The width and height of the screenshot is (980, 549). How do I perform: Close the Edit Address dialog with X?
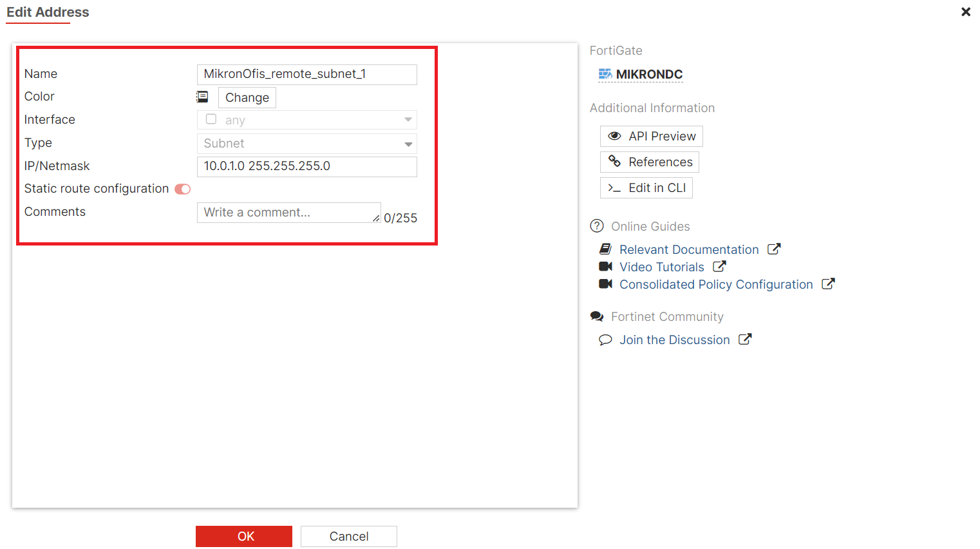click(x=966, y=12)
